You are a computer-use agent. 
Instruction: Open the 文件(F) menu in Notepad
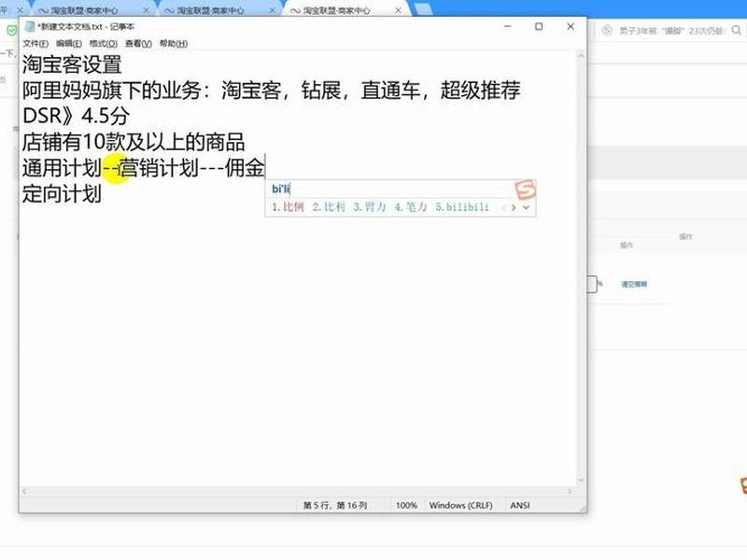(35, 43)
